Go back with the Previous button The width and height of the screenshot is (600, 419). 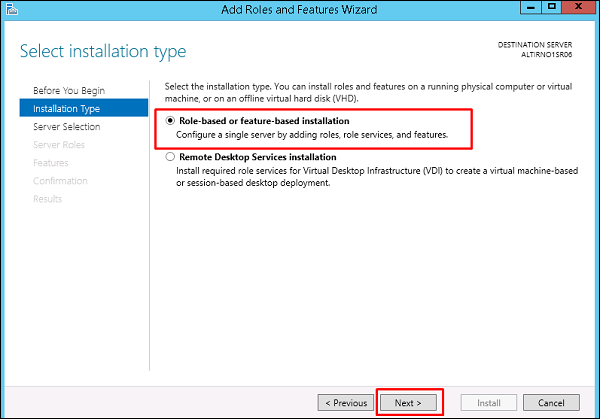pos(345,402)
